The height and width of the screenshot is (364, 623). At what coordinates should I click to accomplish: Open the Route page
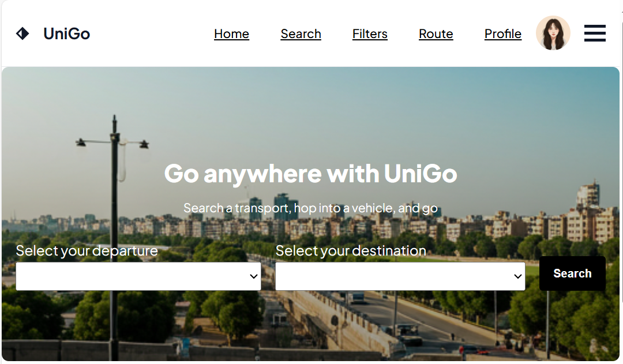coord(436,34)
